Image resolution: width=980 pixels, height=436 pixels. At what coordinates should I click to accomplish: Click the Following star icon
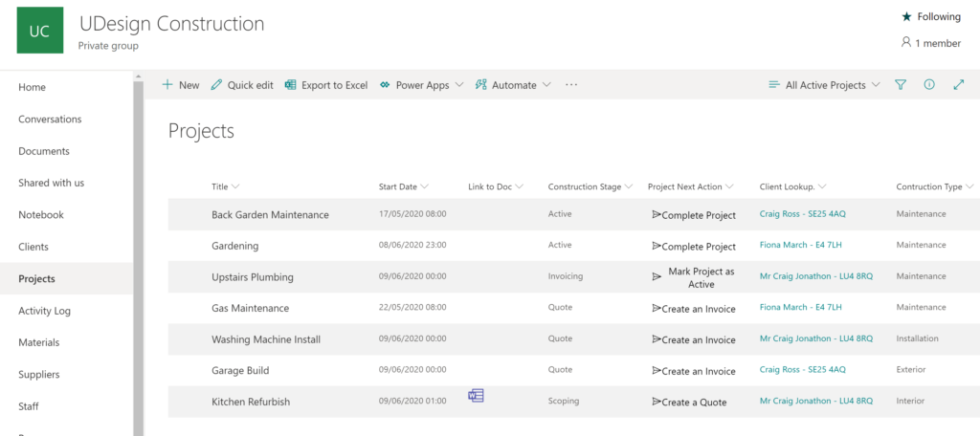point(907,17)
